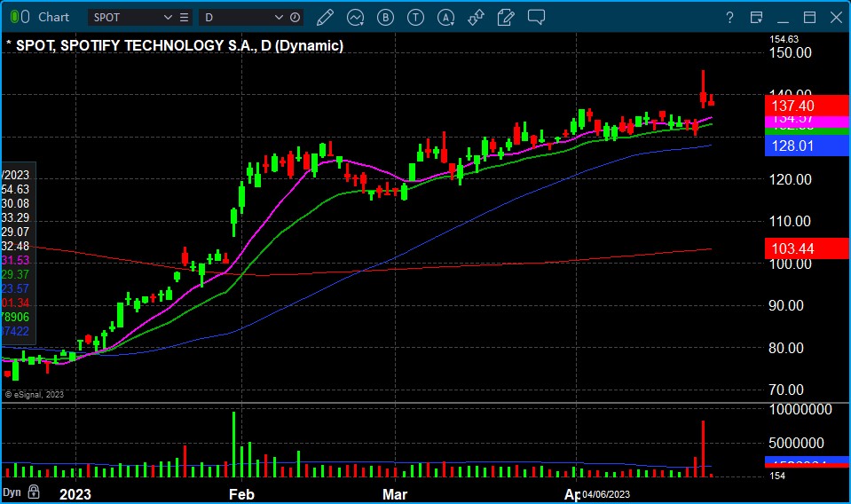
Task: Click the 128.01 blue average label
Action: click(x=807, y=146)
